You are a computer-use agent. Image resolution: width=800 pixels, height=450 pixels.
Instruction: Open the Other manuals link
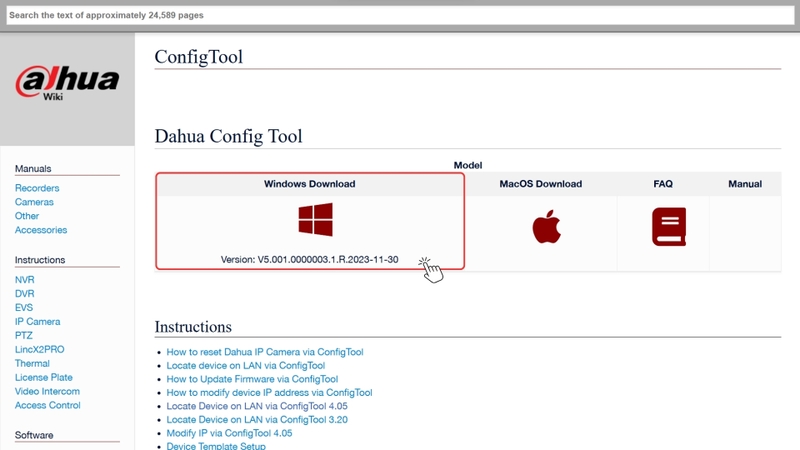coord(27,216)
